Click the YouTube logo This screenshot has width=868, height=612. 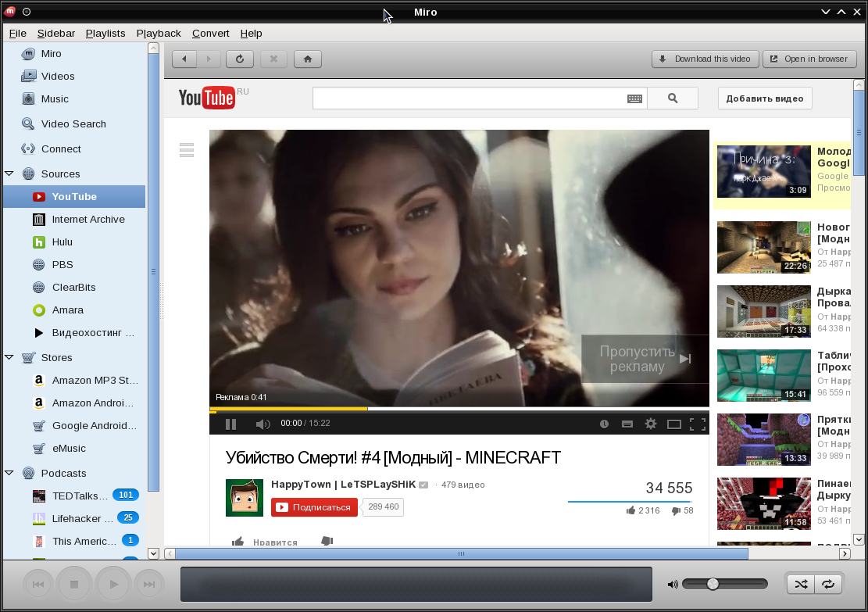(206, 98)
